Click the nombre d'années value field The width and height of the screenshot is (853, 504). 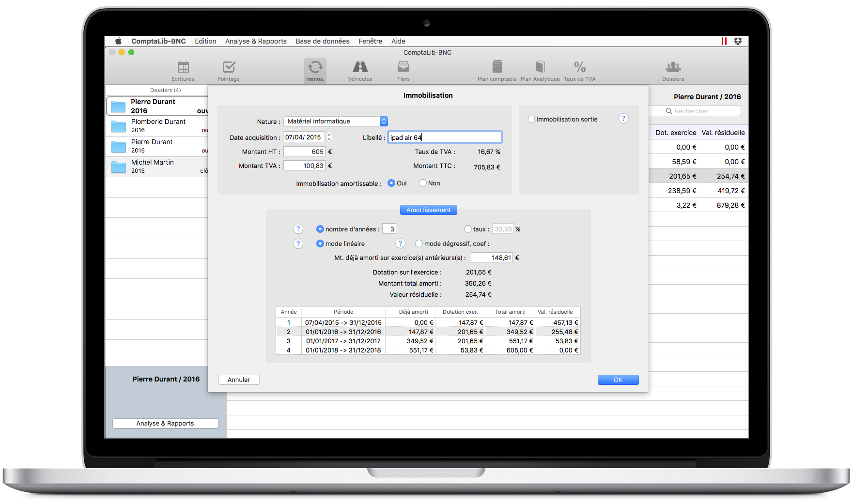tap(389, 229)
